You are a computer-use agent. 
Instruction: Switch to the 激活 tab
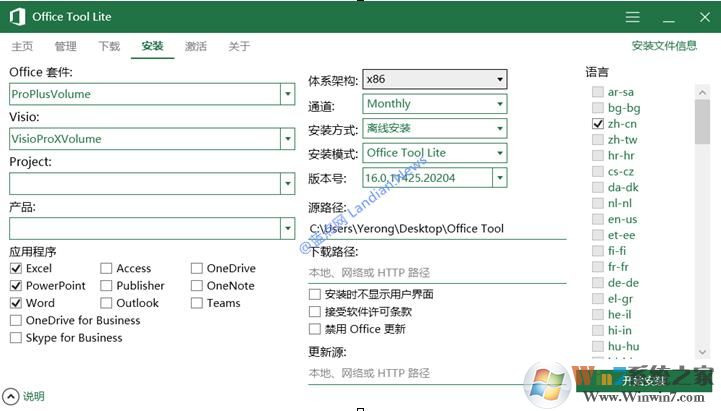(x=196, y=46)
